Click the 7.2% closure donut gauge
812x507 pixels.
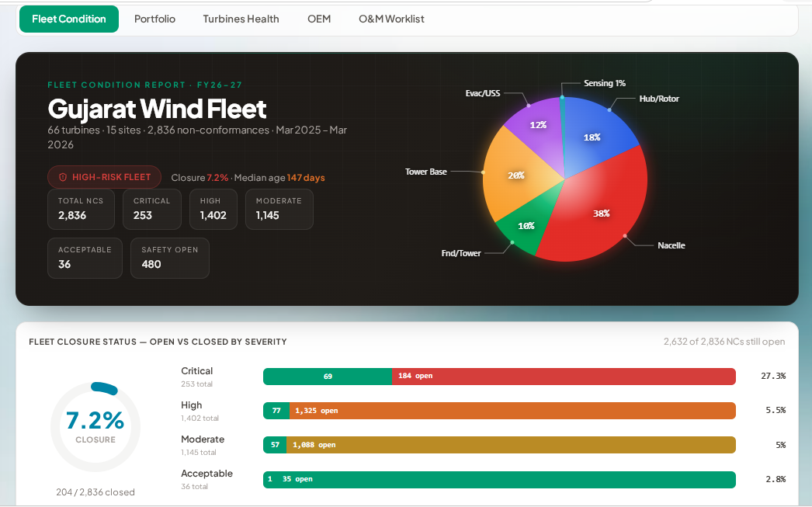point(95,427)
